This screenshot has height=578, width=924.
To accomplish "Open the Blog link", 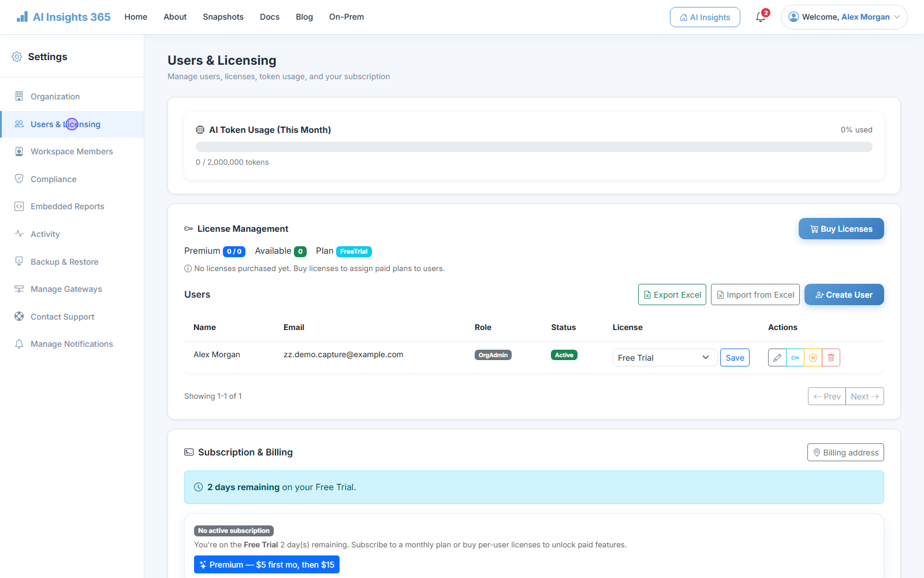I will [x=304, y=17].
